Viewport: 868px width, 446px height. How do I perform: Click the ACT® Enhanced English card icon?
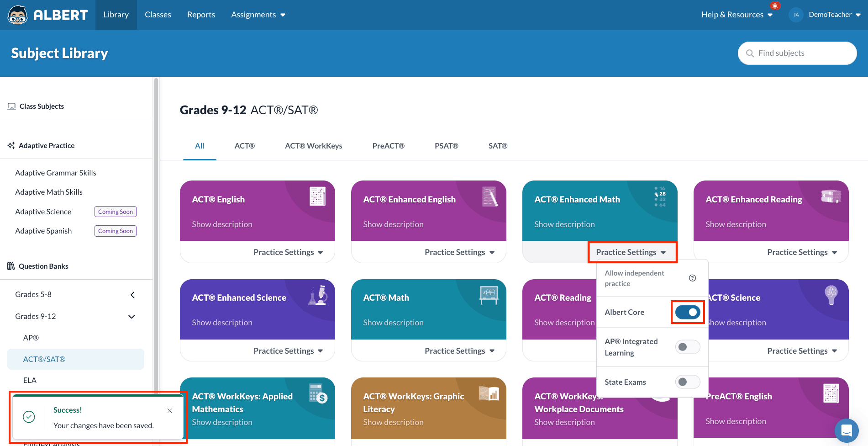[489, 197]
